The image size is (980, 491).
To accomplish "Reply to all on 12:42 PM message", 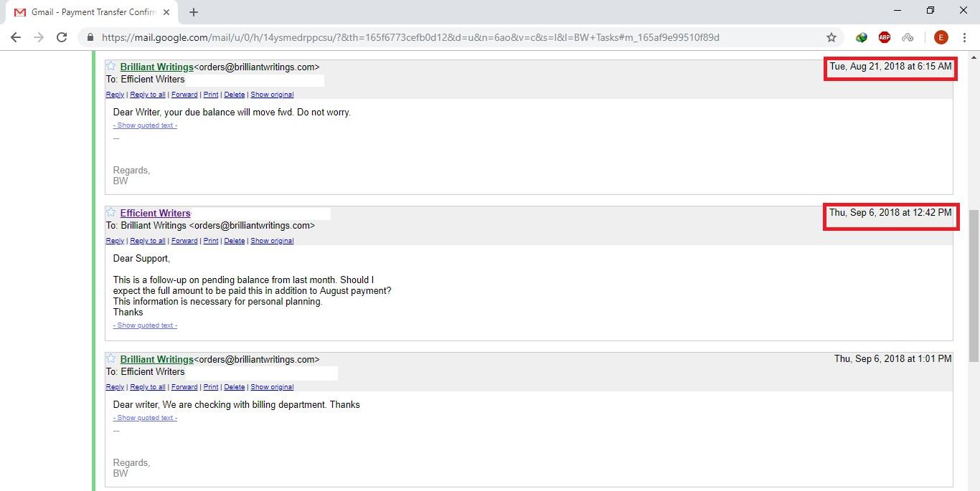I will pos(148,241).
